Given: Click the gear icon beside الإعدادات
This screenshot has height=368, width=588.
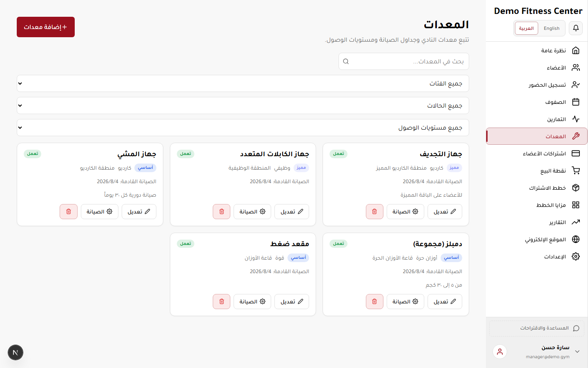Looking at the screenshot, I should 576,256.
